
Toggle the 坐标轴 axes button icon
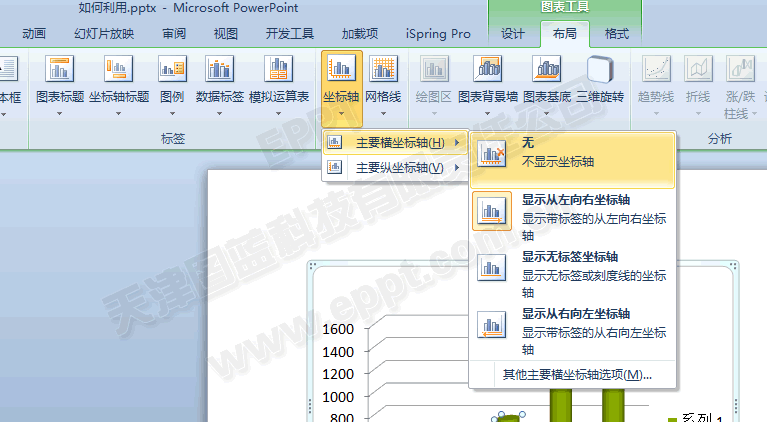[x=341, y=68]
